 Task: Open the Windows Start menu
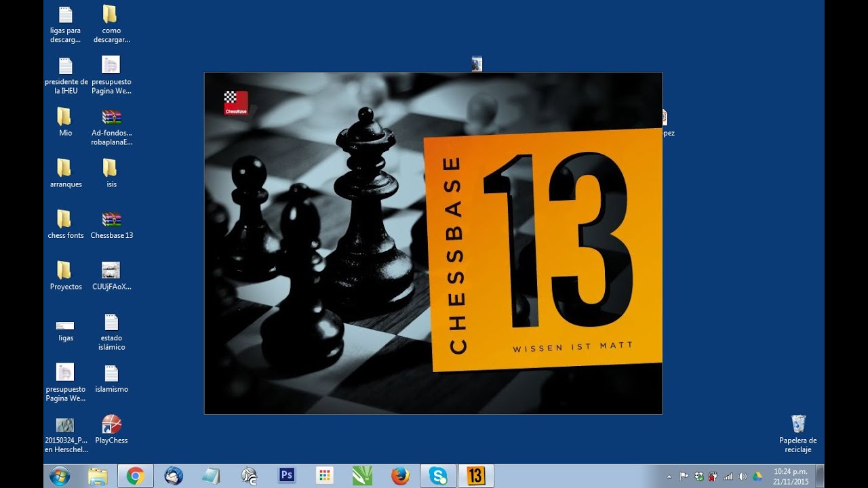click(59, 476)
